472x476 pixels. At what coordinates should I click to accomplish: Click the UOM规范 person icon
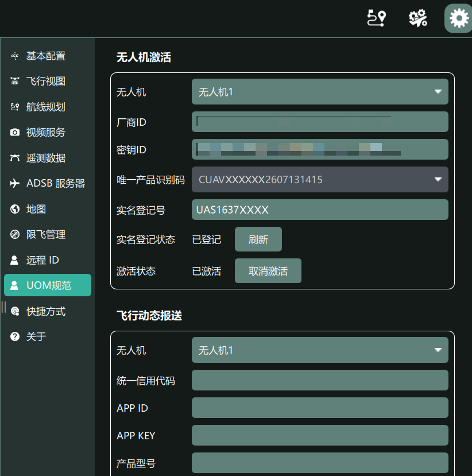[14, 285]
